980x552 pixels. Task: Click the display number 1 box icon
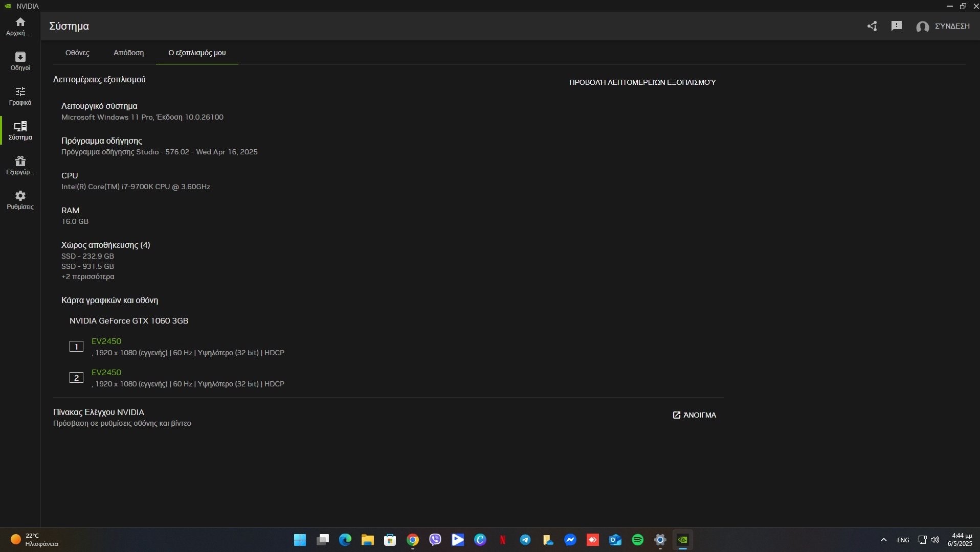pos(76,347)
